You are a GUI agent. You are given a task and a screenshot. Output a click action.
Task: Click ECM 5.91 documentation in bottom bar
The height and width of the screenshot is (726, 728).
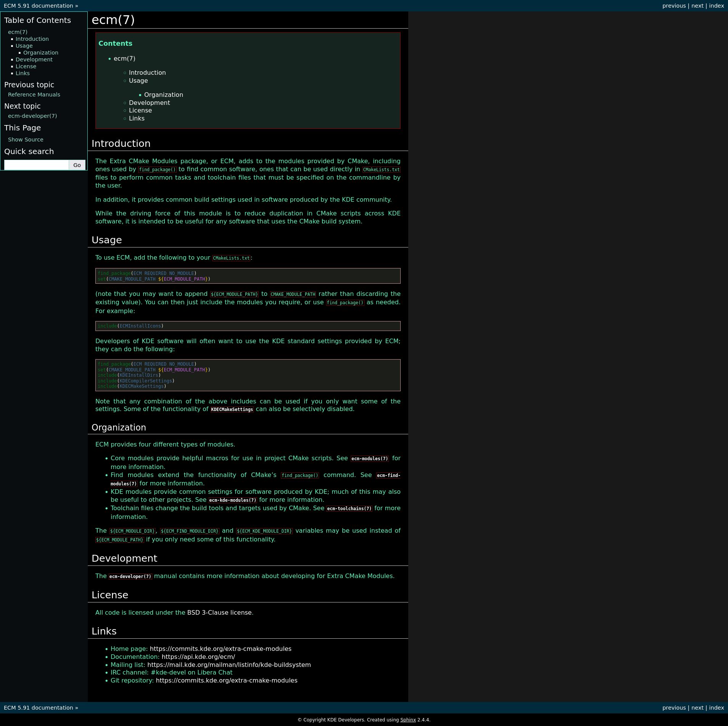[39, 708]
